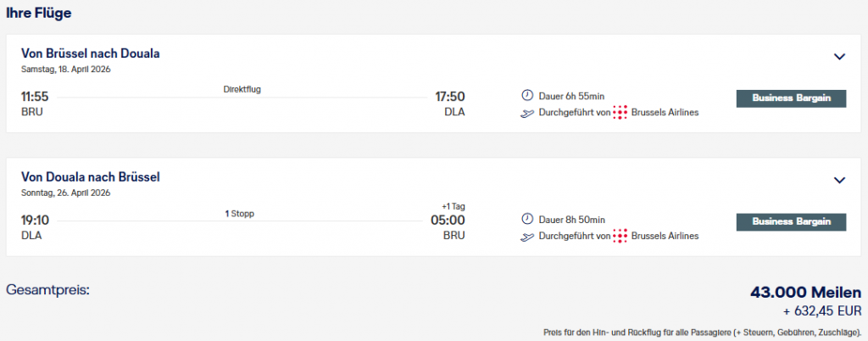The width and height of the screenshot is (868, 341).
Task: Click the 43.000 Meilen total price
Action: pos(805,293)
